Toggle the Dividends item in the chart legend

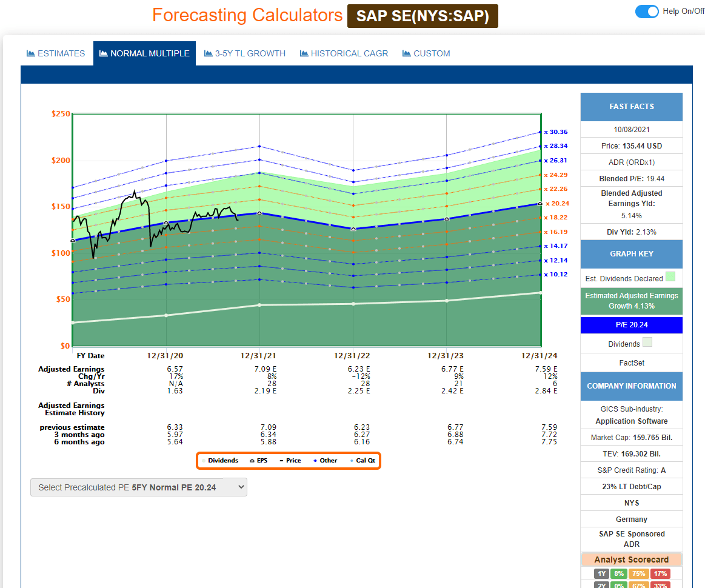click(204, 461)
